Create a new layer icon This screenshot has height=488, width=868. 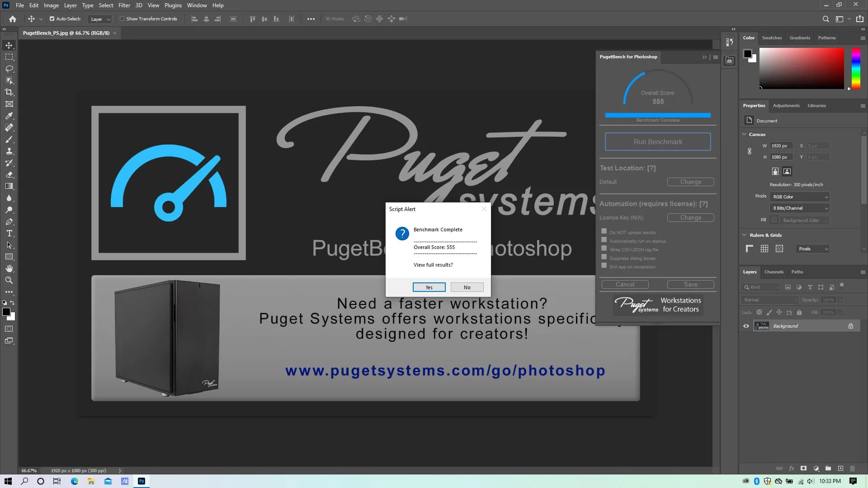(x=840, y=469)
